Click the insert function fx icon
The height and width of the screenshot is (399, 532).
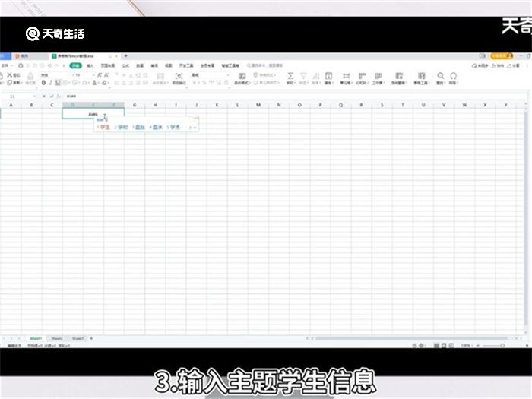pos(59,97)
